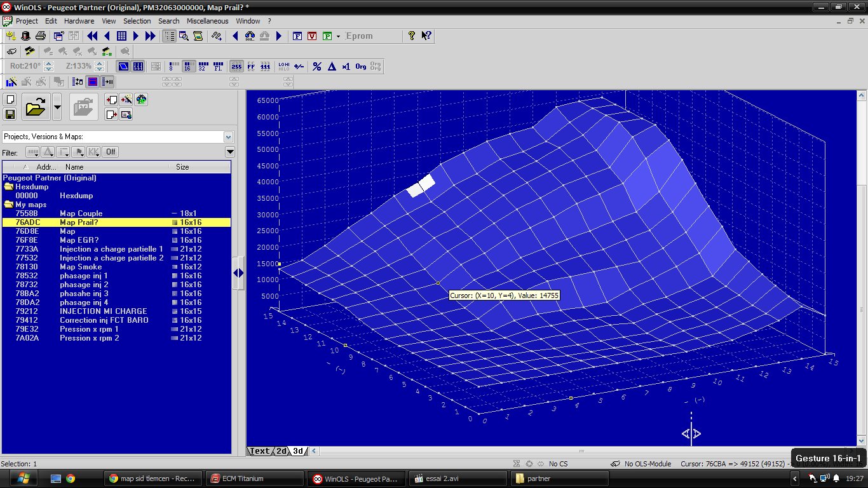Jump to next map with double-right arrow

(150, 36)
